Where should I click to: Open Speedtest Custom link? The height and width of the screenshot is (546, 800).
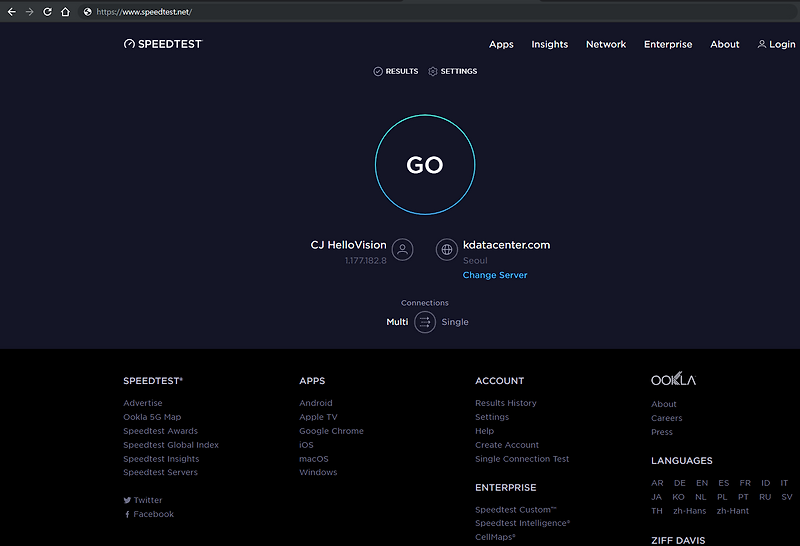click(x=516, y=510)
